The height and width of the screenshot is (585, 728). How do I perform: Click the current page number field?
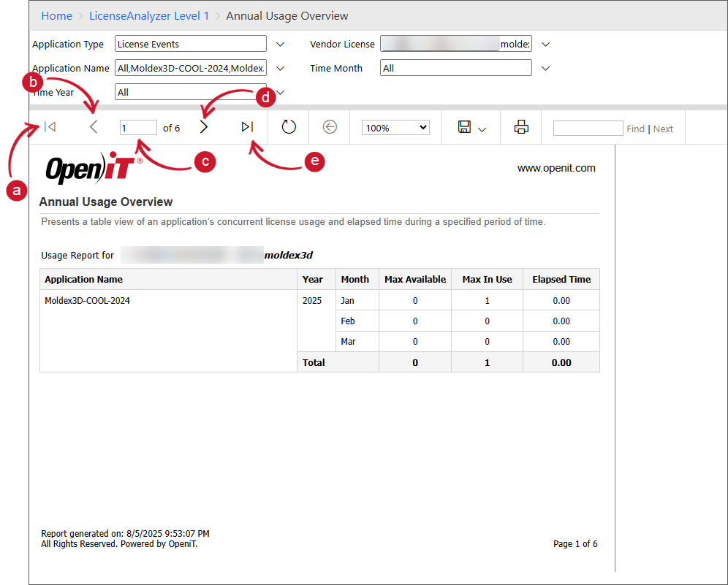pyautogui.click(x=138, y=128)
